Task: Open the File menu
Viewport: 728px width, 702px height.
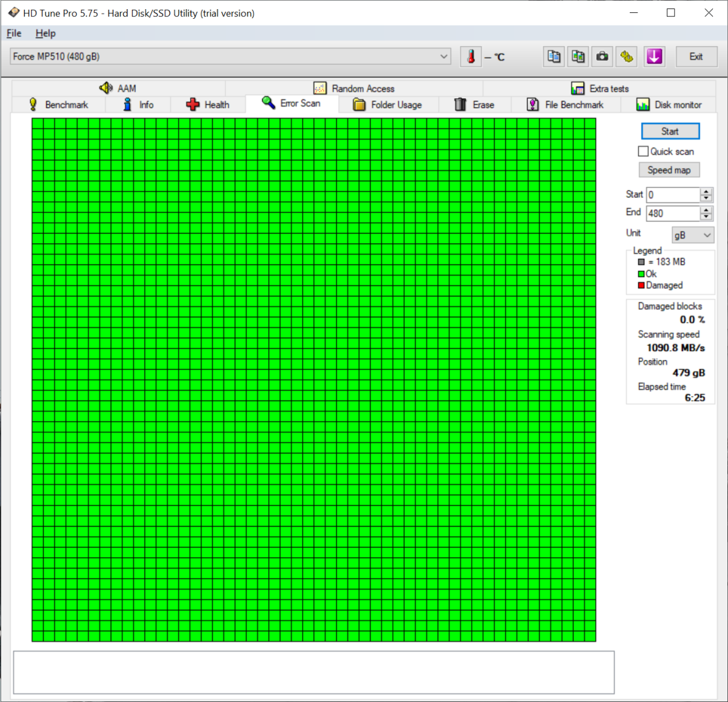Action: point(14,33)
